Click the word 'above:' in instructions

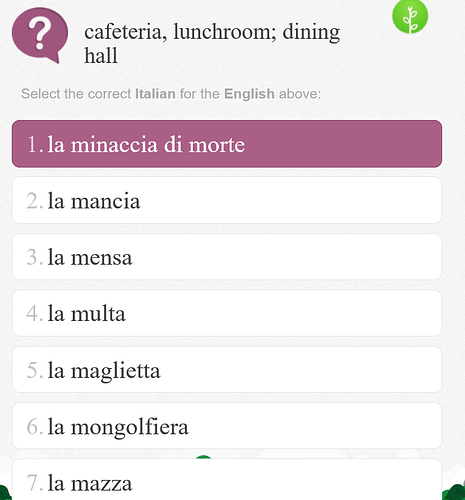click(300, 94)
